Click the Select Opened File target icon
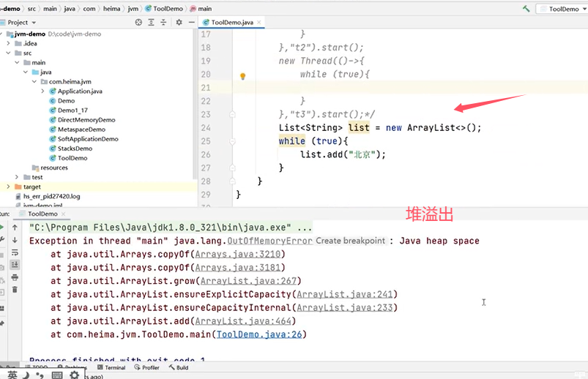Viewport: 588px width, 379px height. click(x=138, y=23)
